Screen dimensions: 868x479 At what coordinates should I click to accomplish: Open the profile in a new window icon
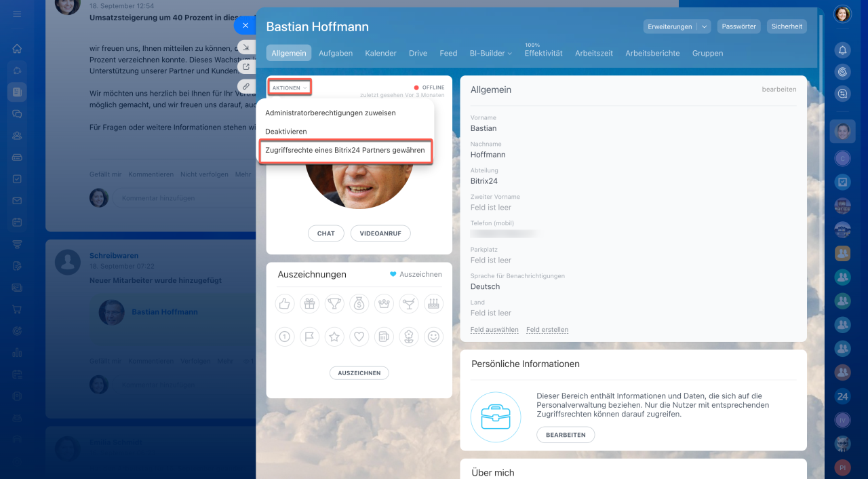pyautogui.click(x=245, y=66)
